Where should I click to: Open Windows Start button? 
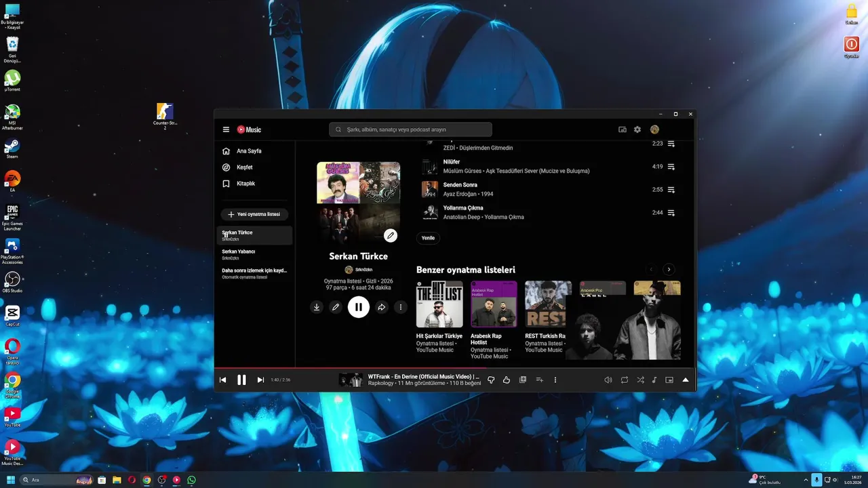tap(11, 480)
